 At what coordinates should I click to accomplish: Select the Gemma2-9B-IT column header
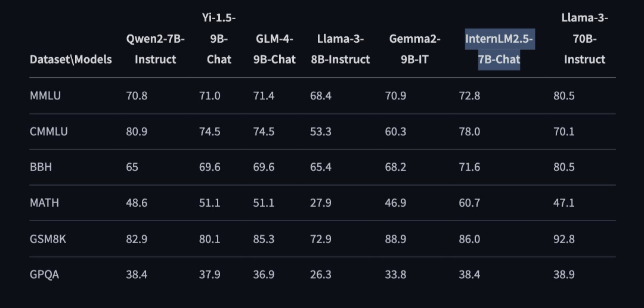tap(415, 49)
